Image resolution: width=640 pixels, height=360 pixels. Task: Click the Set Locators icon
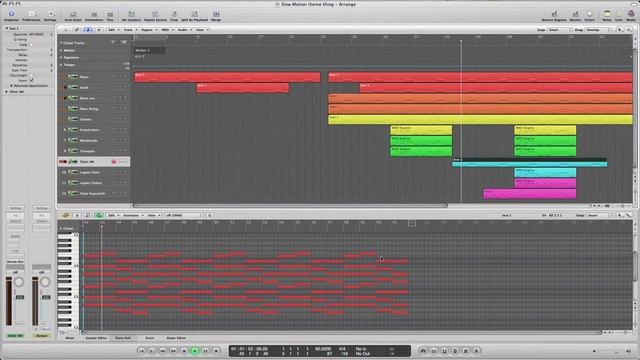(131, 16)
